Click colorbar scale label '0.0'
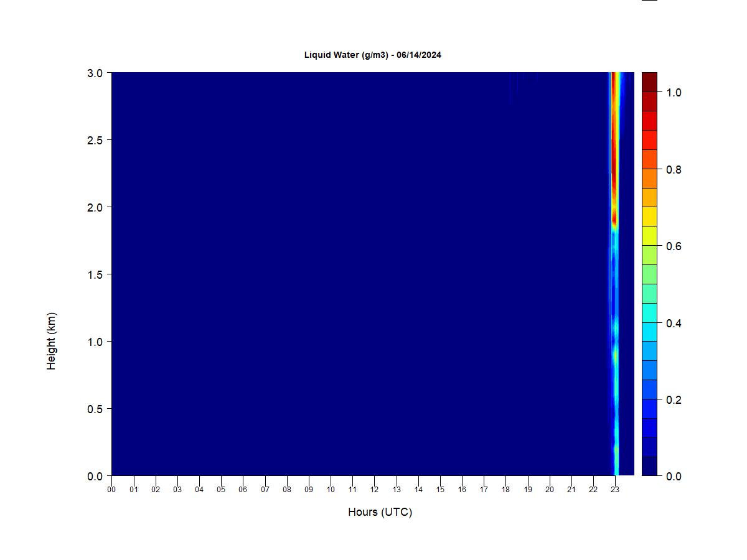747x560 pixels. pos(674,476)
